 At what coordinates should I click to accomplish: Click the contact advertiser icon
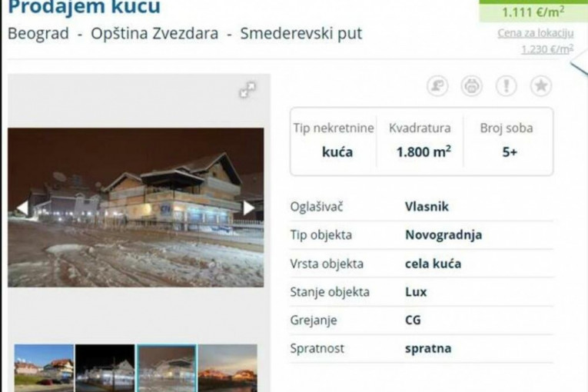click(437, 86)
